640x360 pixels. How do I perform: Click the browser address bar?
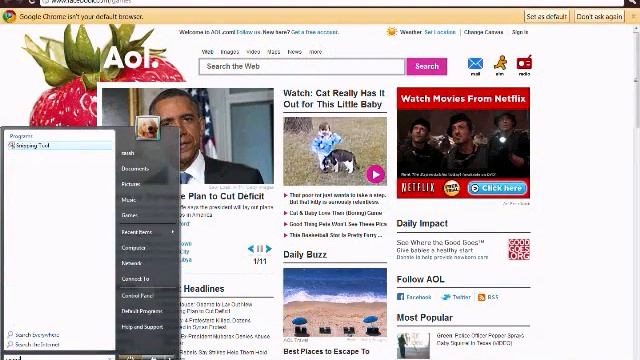pyautogui.click(x=331, y=2)
